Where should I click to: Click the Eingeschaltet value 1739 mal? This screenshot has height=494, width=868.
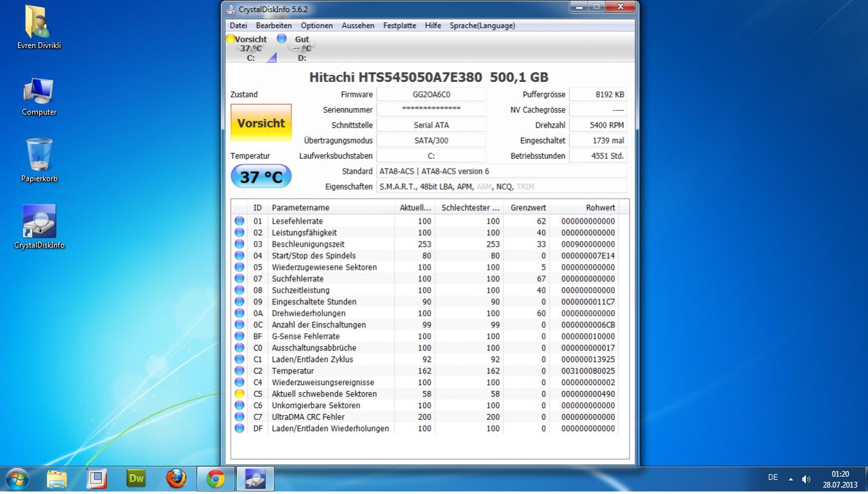point(598,140)
